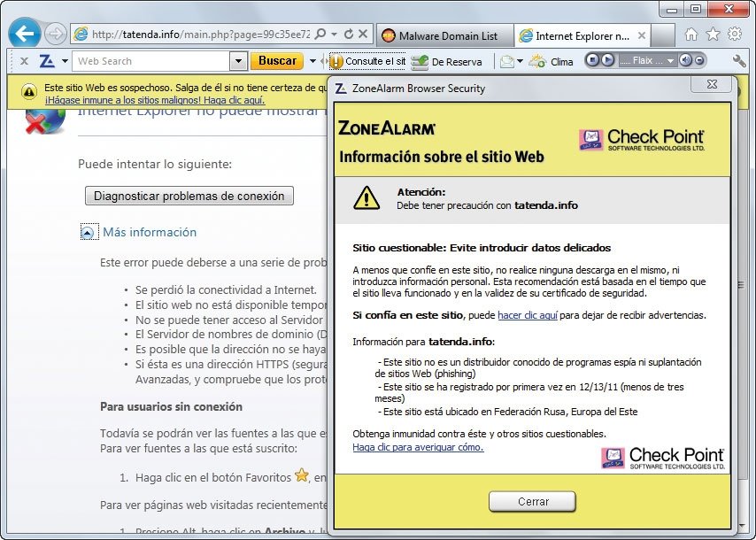This screenshot has height=540, width=756.
Task: Click the Check Point logo in dialog header
Action: pyautogui.click(x=642, y=140)
